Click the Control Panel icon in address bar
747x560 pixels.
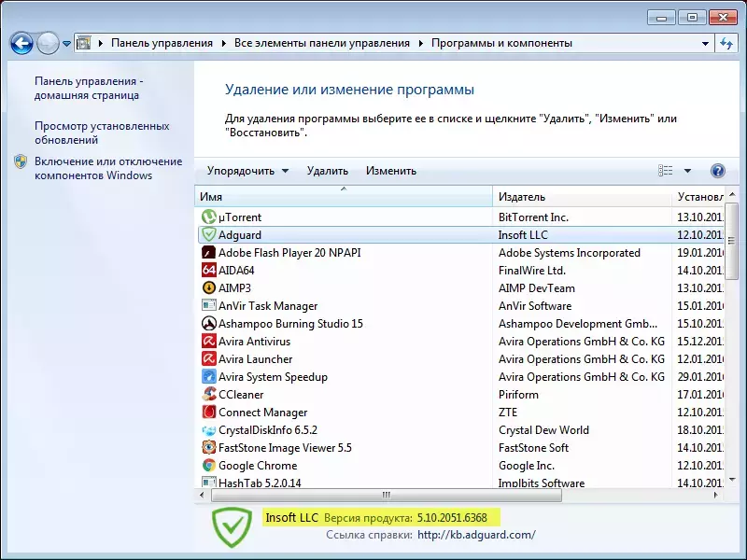[84, 43]
